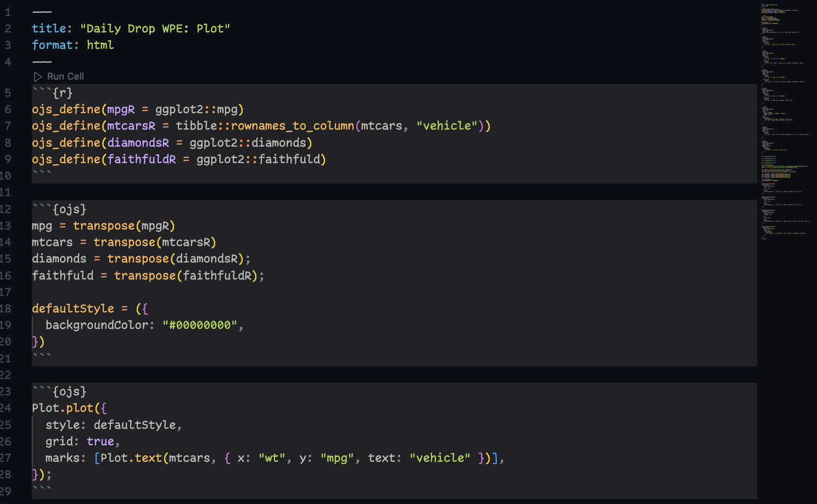Click the {r} chunk header
The image size is (817, 504).
[x=62, y=93]
